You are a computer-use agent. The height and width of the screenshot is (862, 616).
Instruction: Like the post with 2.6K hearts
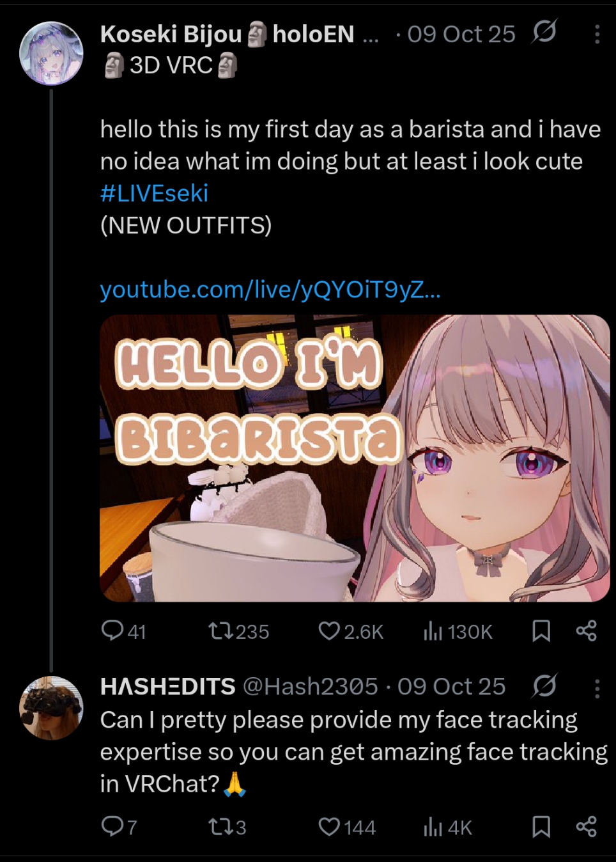coord(329,631)
